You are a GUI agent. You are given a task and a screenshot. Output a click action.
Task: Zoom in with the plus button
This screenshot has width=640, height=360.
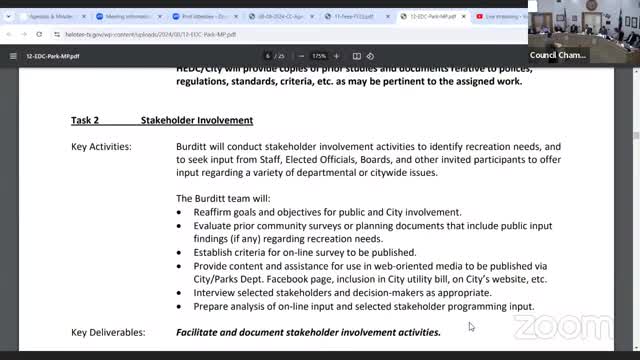336,56
